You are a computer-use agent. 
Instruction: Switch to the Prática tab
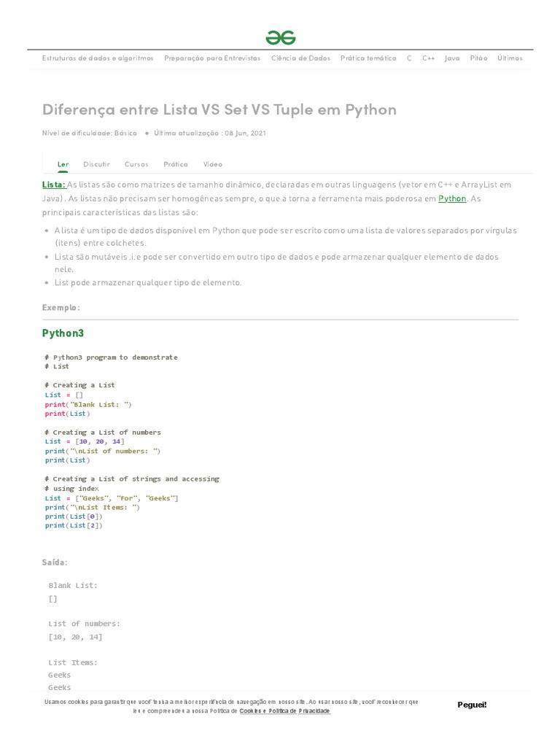(175, 164)
